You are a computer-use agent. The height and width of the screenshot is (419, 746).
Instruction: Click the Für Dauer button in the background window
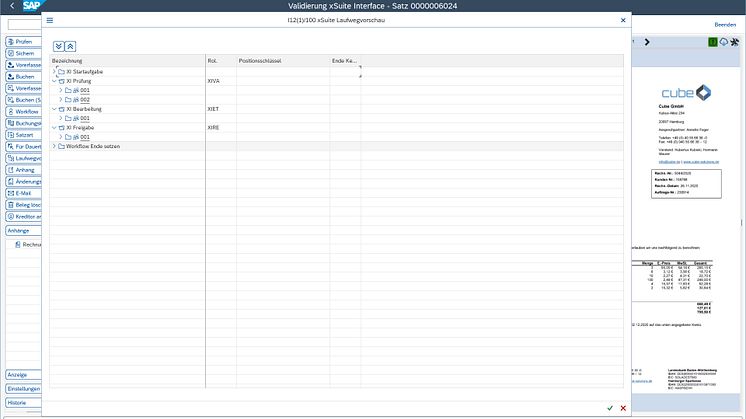pos(23,146)
